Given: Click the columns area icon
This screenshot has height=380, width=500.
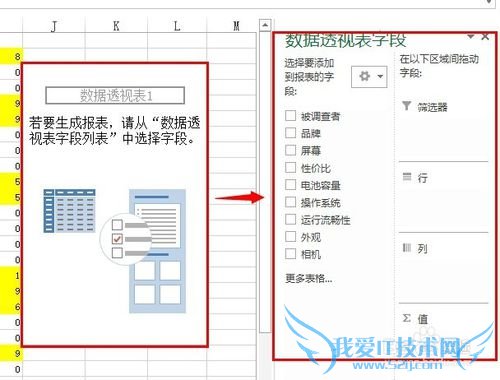Looking at the screenshot, I should pyautogui.click(x=407, y=247).
